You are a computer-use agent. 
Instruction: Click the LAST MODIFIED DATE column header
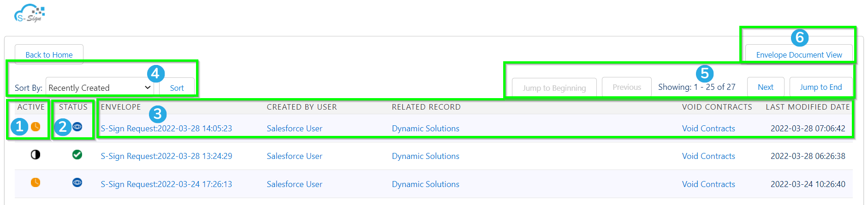[x=808, y=107]
